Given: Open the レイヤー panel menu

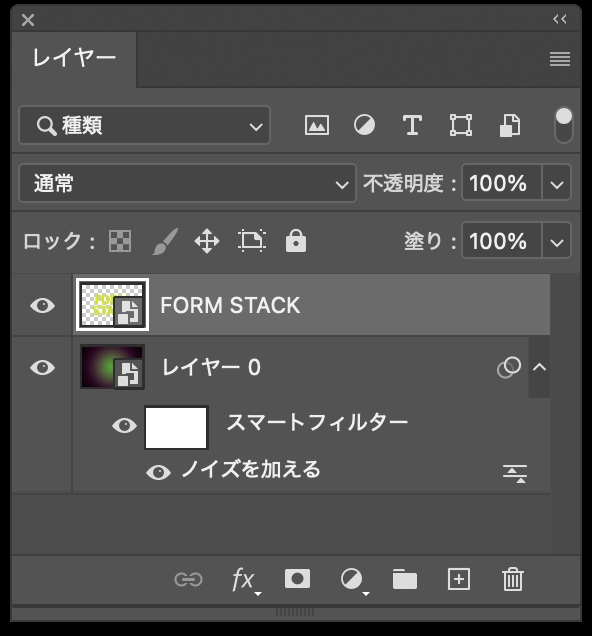Looking at the screenshot, I should click(x=560, y=59).
